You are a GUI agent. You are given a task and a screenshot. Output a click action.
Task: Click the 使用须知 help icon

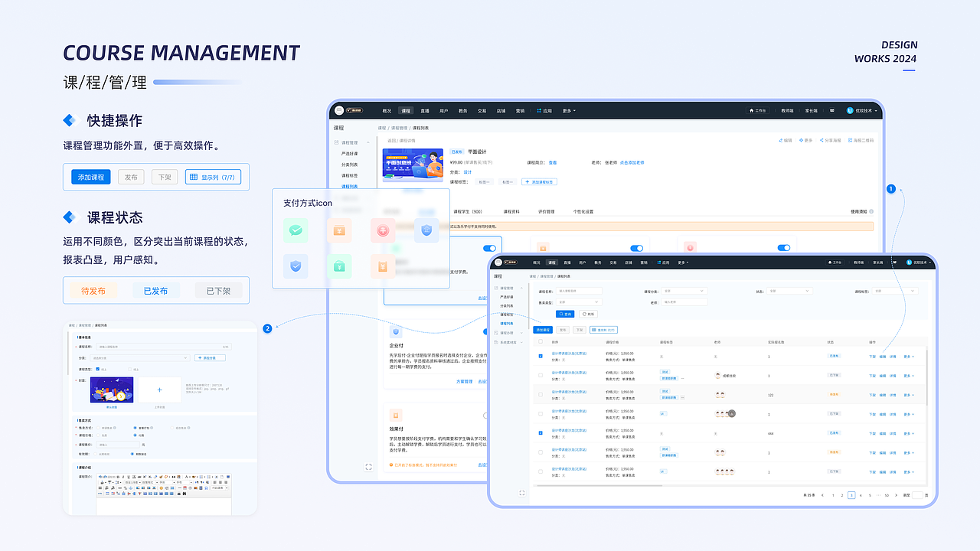(x=871, y=211)
